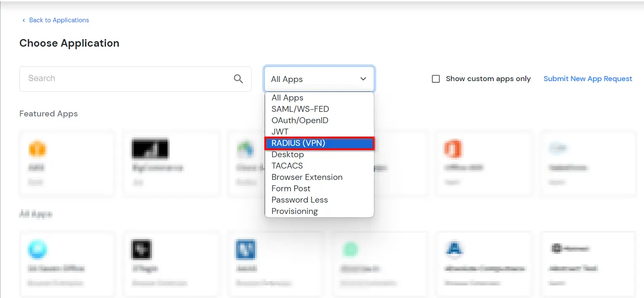
Task: Select the orange Office 365 app icon
Action: pos(453,148)
